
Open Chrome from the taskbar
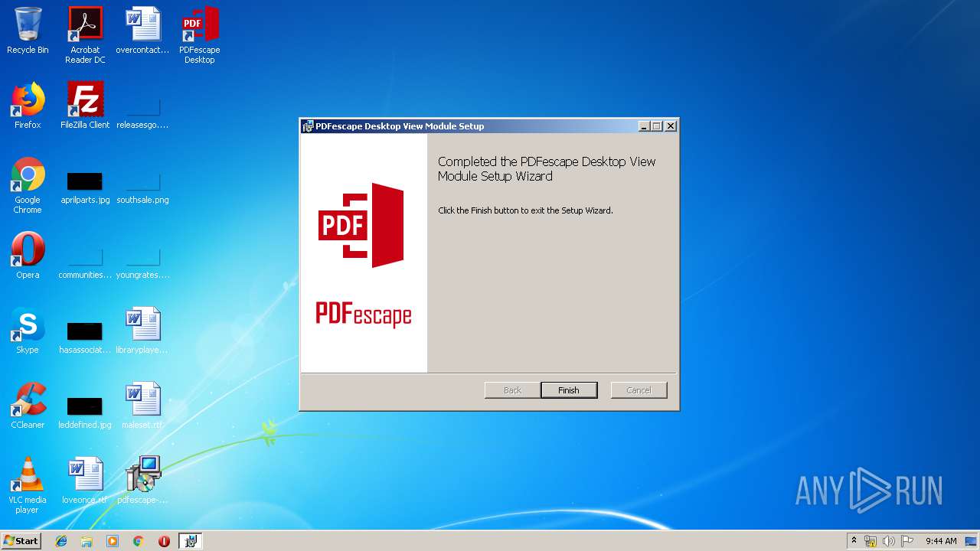(x=138, y=541)
